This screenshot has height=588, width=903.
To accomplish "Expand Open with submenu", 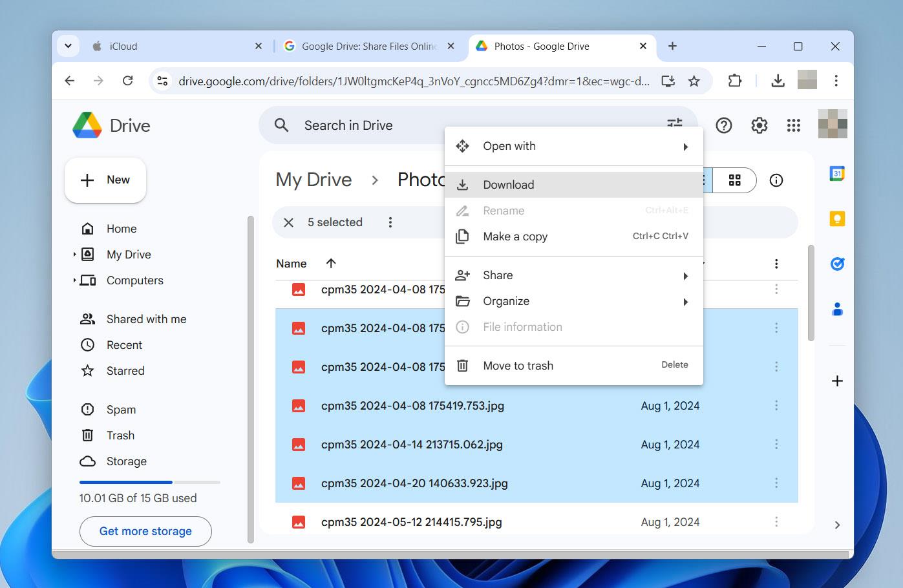I will (686, 147).
